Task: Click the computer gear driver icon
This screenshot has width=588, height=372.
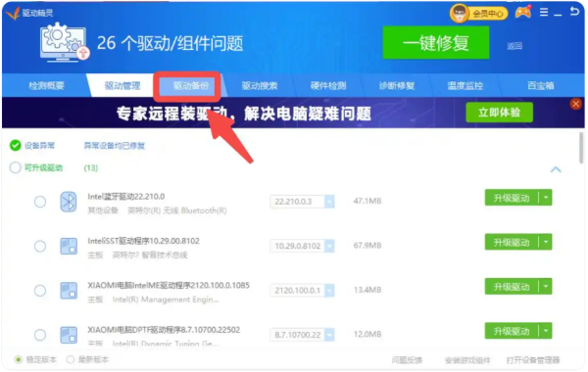Action: 65,42
